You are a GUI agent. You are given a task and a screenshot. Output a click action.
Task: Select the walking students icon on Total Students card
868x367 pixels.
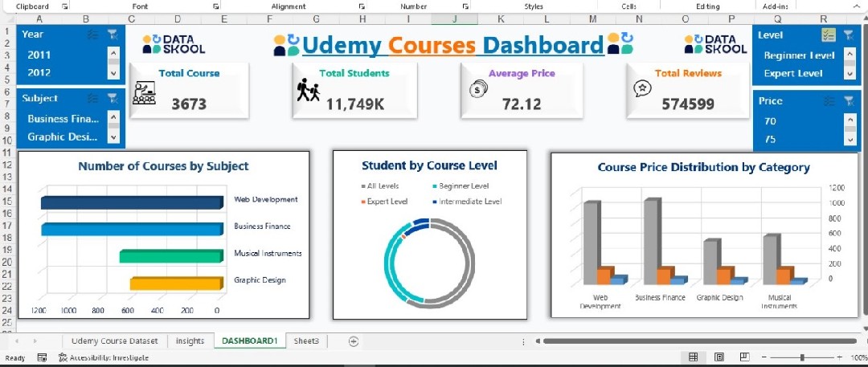[x=309, y=90]
